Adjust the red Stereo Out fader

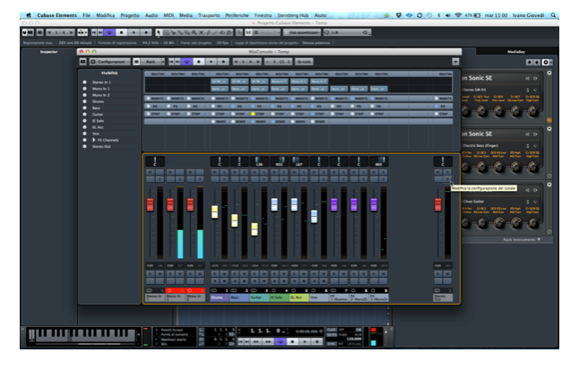pyautogui.click(x=437, y=204)
